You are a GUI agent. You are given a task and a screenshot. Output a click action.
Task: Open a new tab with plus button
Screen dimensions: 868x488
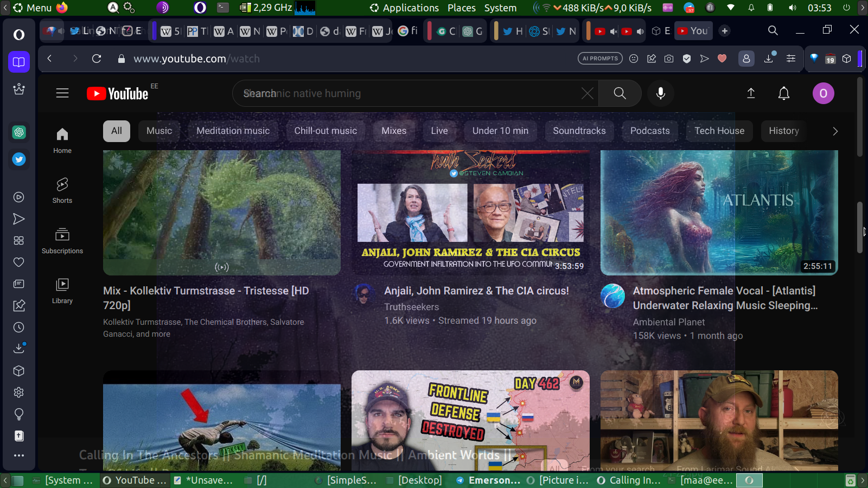(725, 31)
